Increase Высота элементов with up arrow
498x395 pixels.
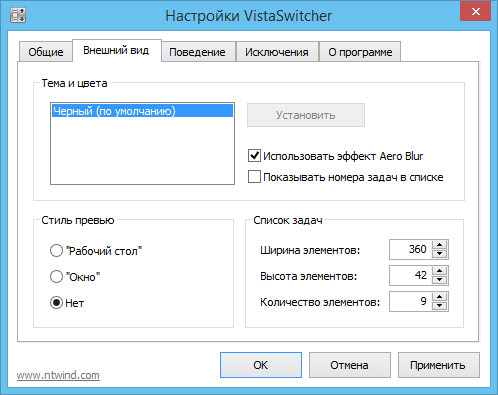pos(440,271)
